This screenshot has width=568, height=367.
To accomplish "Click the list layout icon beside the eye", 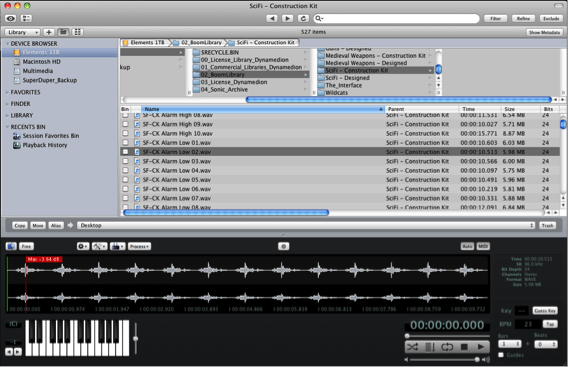I will [x=26, y=18].
